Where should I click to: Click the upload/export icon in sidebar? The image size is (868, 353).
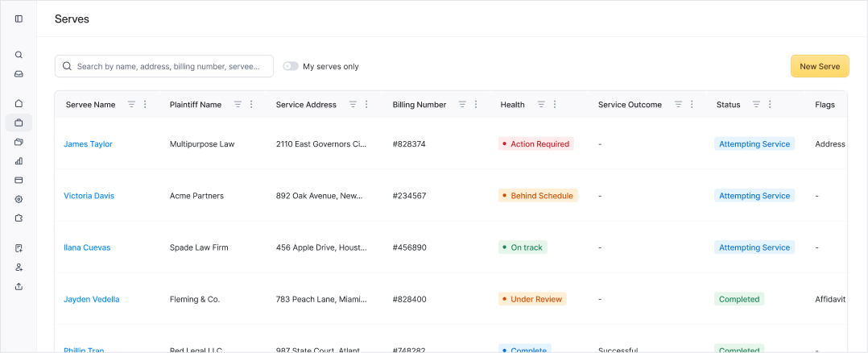pos(19,286)
